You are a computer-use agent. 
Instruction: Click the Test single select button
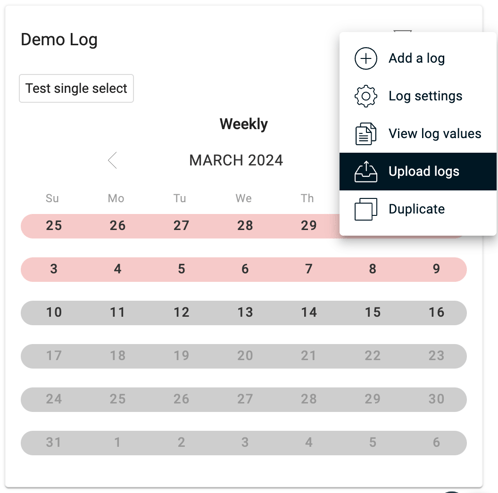[x=76, y=88]
